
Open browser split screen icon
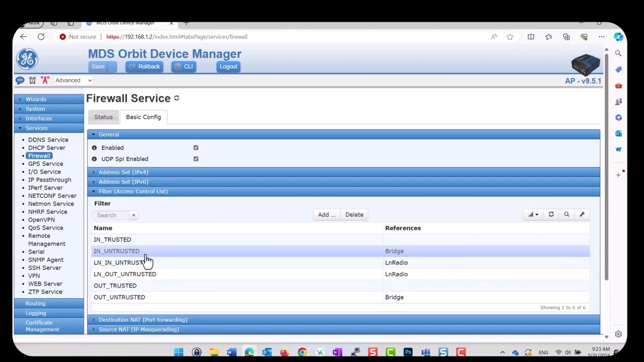[531, 37]
